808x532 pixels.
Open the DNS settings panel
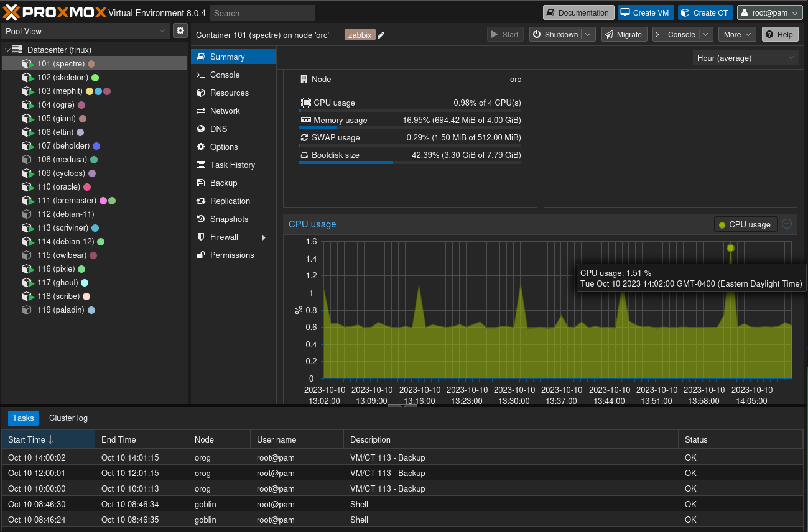tap(218, 129)
